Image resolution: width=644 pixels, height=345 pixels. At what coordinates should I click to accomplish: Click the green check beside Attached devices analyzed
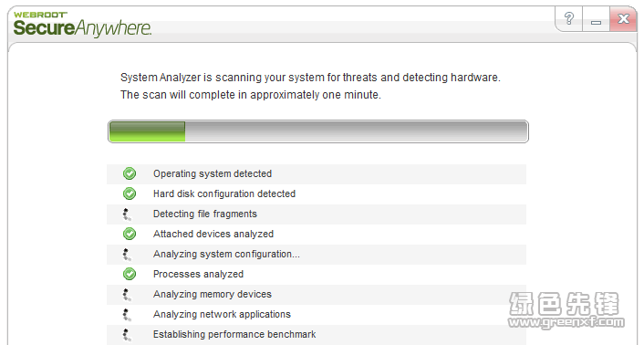click(x=130, y=234)
